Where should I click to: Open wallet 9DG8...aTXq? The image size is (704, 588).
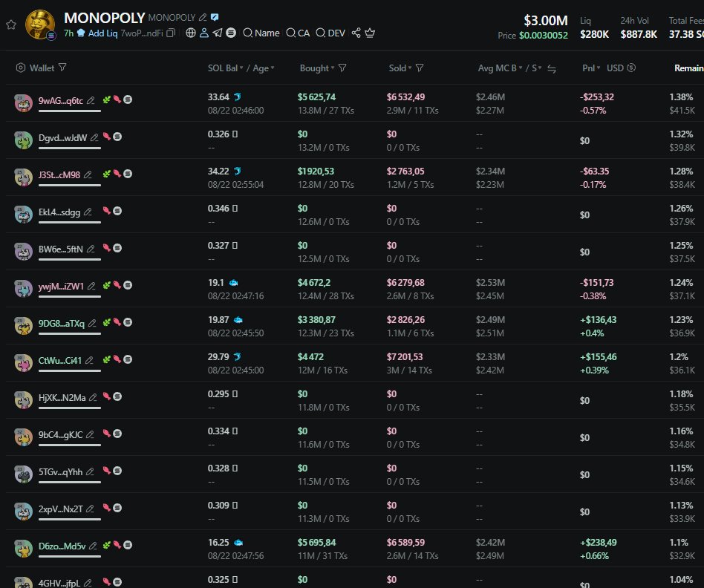tap(62, 323)
